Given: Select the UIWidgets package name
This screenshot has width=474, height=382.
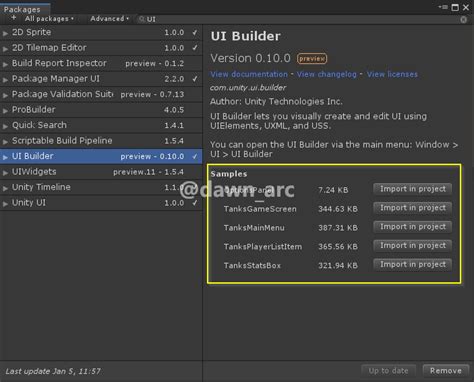Looking at the screenshot, I should (34, 172).
